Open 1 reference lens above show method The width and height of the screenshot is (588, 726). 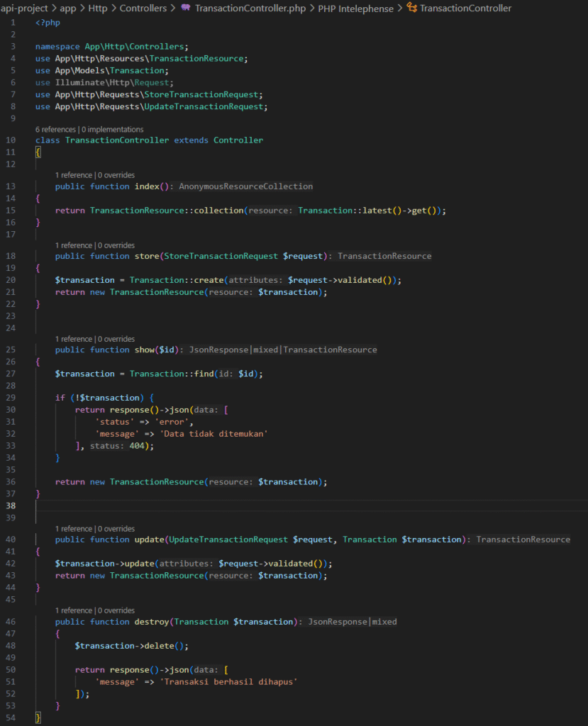pyautogui.click(x=74, y=339)
